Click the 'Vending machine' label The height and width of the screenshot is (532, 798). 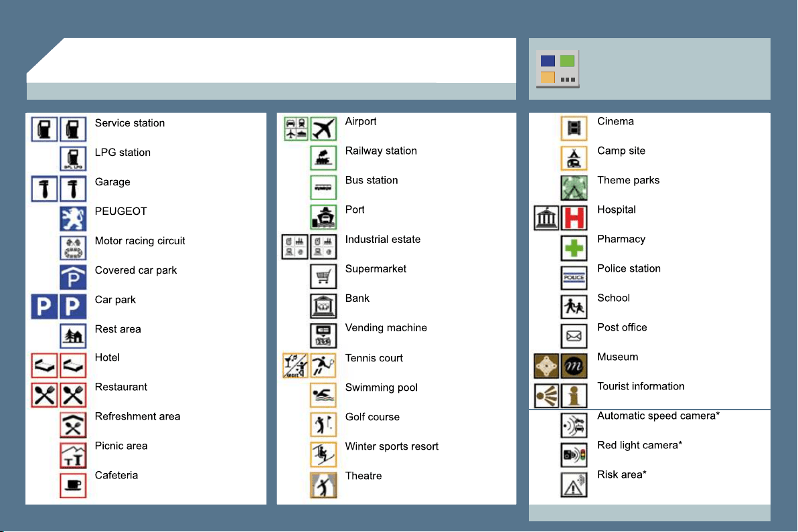pyautogui.click(x=386, y=328)
